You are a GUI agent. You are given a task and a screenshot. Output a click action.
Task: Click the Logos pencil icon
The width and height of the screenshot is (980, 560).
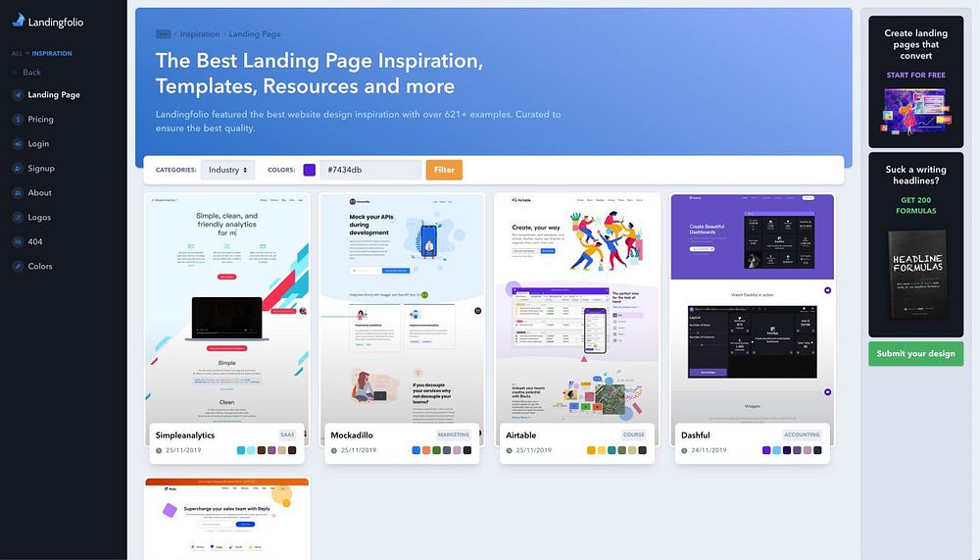click(x=18, y=217)
